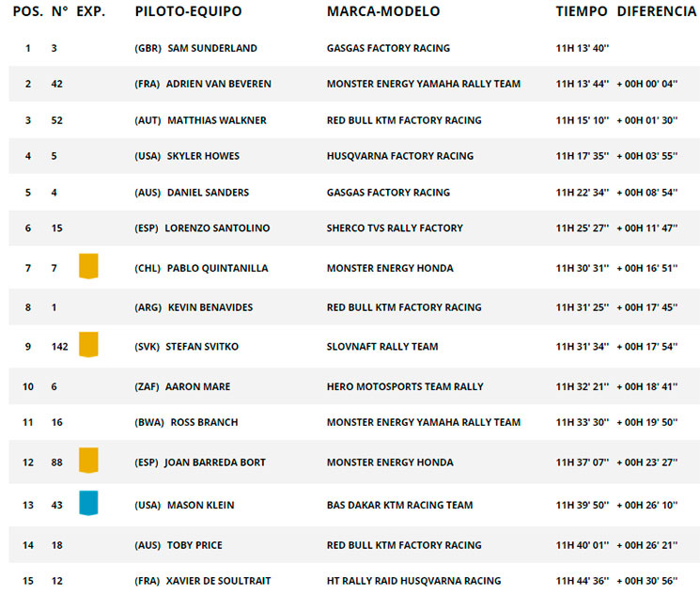
Task: Select the PILOTO-EQUIPO column header
Action: pyautogui.click(x=189, y=11)
